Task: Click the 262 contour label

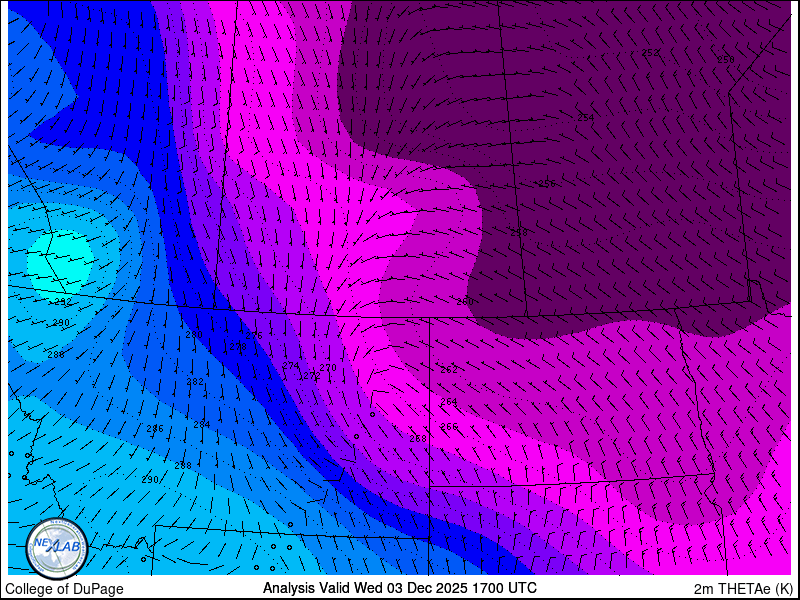Action: pos(449,369)
